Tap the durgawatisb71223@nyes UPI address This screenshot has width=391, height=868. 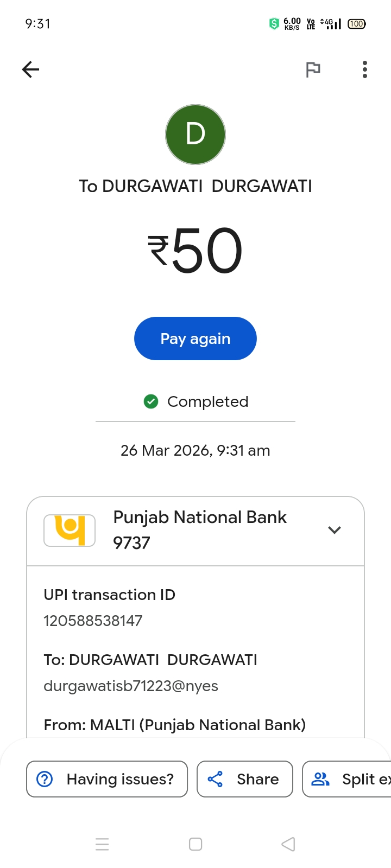(x=131, y=686)
